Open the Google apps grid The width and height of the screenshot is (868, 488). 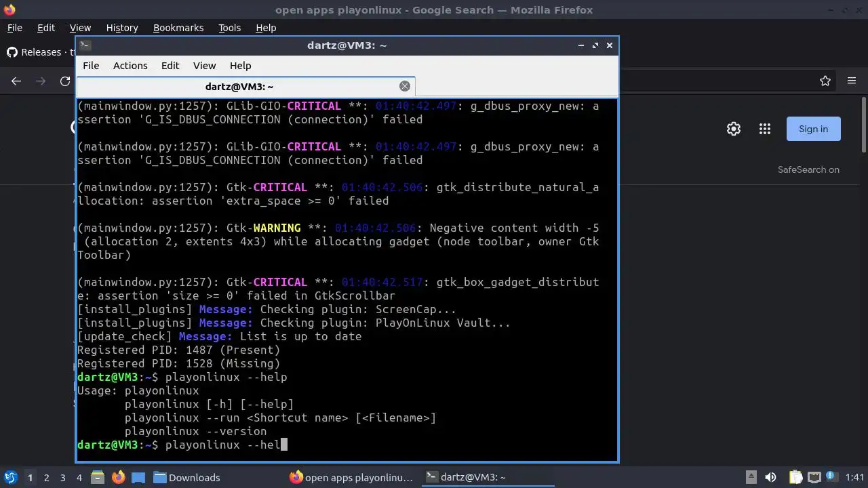tap(765, 129)
